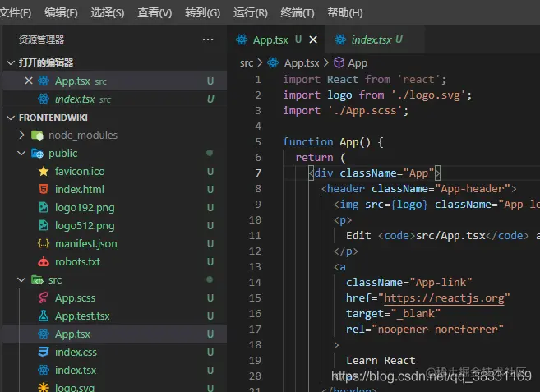Click the App.scss Sass icon
This screenshot has width=540, height=392.
point(44,298)
